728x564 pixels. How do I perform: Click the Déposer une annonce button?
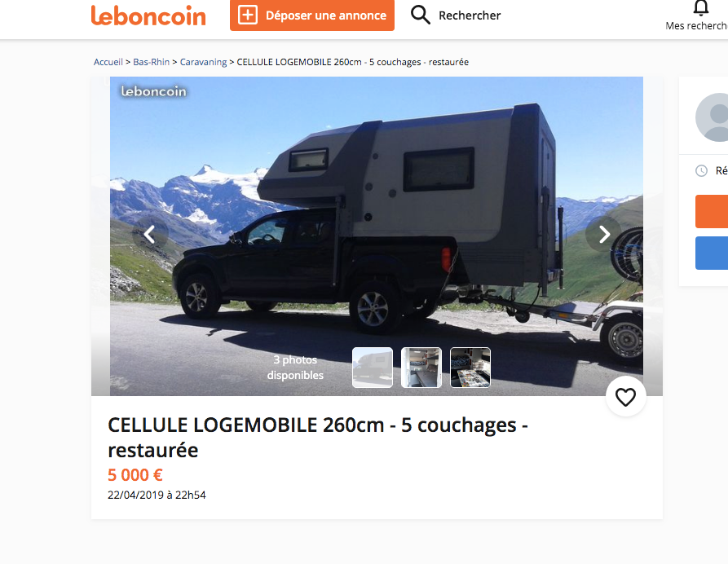tap(312, 15)
